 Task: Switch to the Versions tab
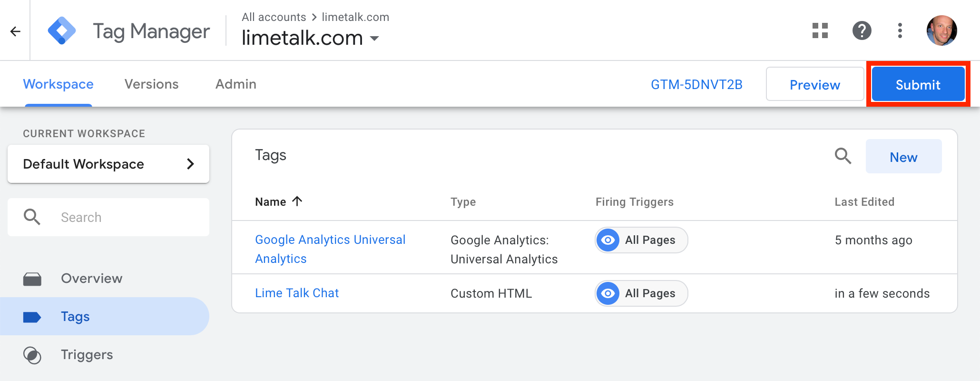click(151, 84)
